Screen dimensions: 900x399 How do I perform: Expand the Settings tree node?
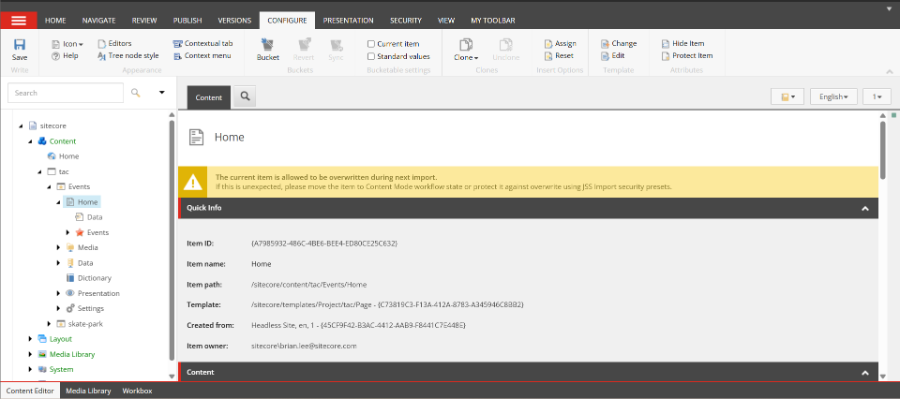click(x=59, y=308)
